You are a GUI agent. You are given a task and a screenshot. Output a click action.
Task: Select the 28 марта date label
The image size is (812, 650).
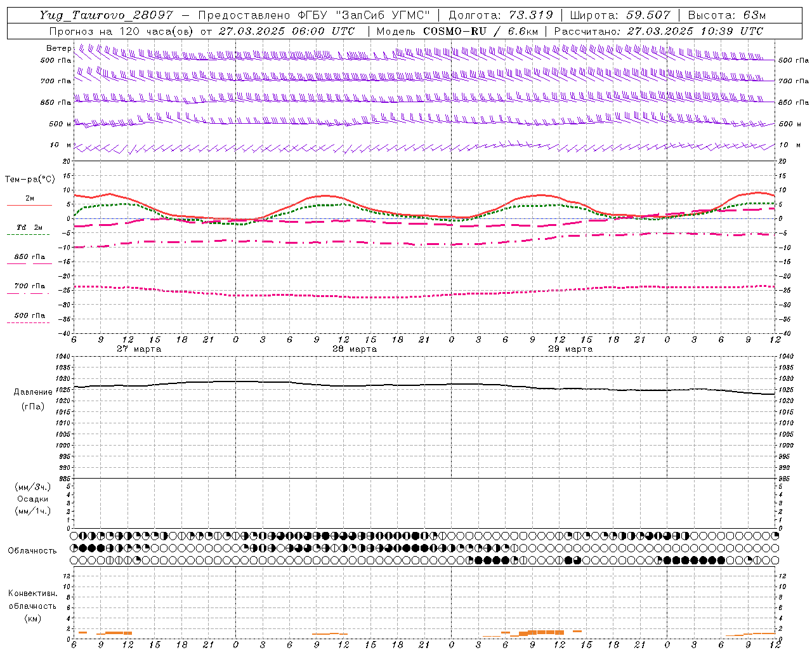point(355,349)
